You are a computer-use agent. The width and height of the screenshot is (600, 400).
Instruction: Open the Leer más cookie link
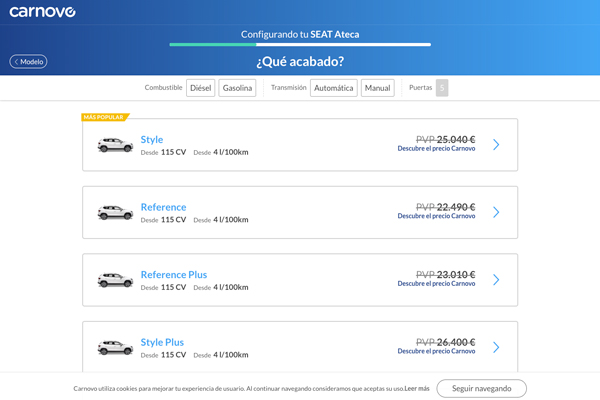click(417, 389)
